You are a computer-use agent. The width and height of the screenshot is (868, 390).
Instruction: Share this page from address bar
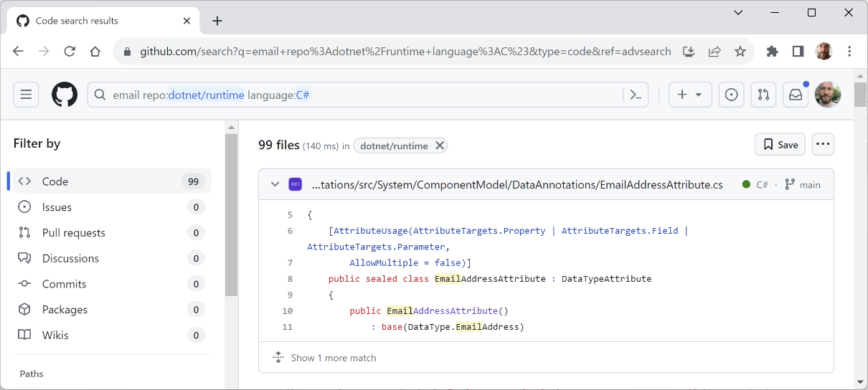[x=714, y=52]
